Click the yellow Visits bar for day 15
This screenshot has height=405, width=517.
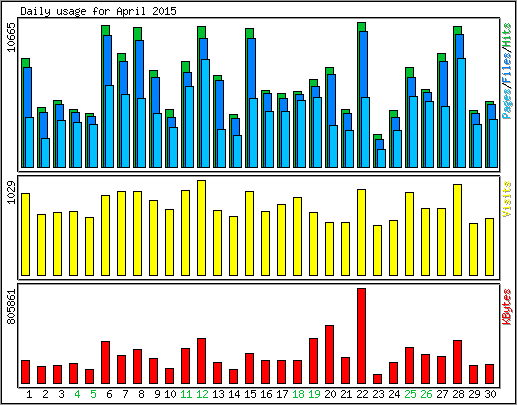(249, 233)
